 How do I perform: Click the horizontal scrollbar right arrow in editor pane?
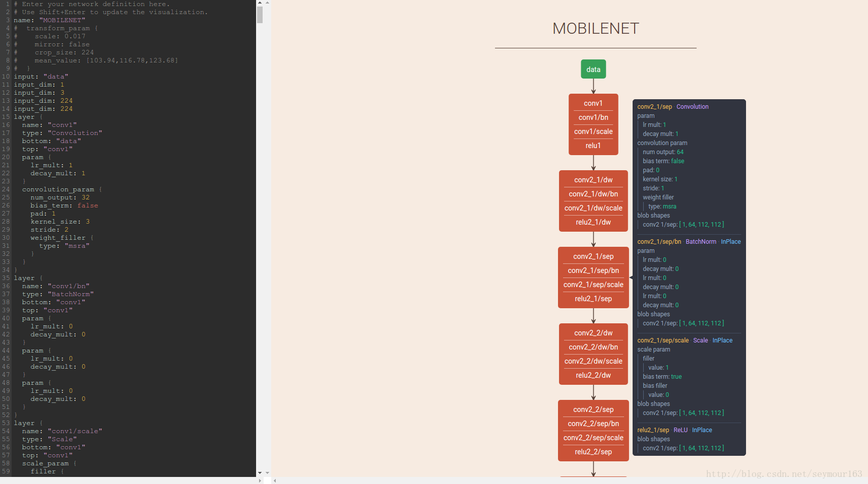[x=260, y=480]
